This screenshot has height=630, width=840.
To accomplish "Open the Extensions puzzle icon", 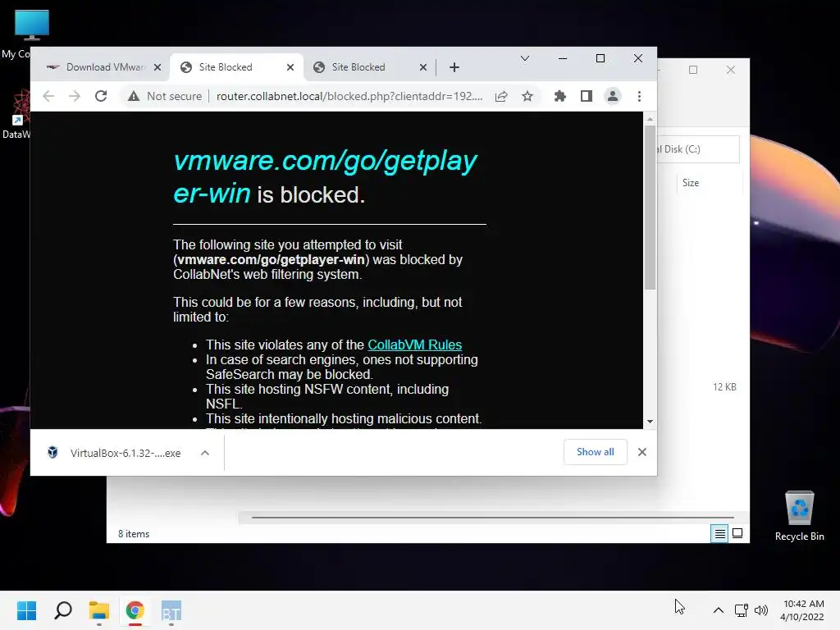I will [559, 97].
